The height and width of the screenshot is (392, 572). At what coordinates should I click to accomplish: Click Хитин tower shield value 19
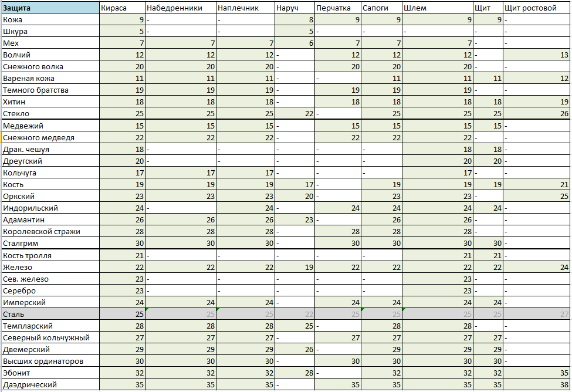[x=536, y=102]
